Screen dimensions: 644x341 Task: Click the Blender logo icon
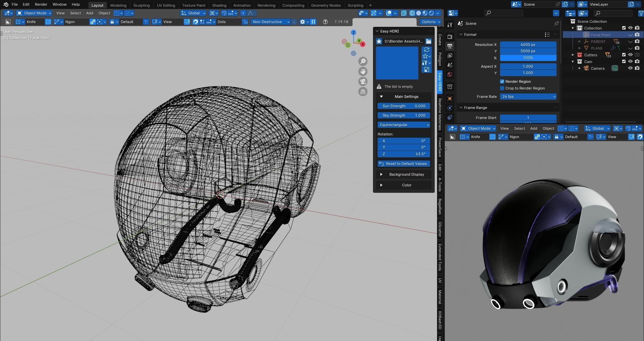6,4
